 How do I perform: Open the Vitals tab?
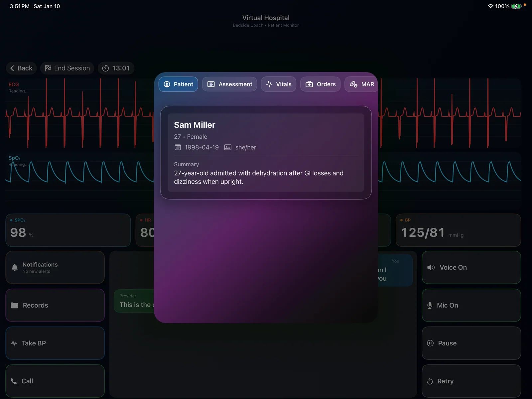279,84
